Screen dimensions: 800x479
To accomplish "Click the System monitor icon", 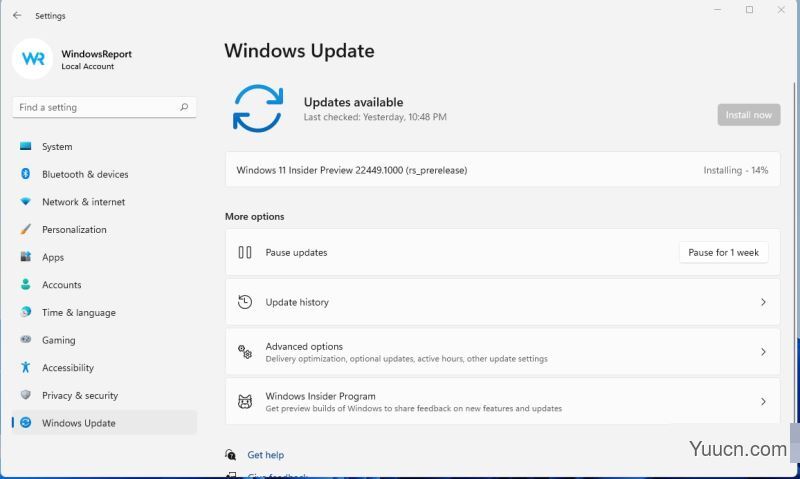I will tap(26, 146).
